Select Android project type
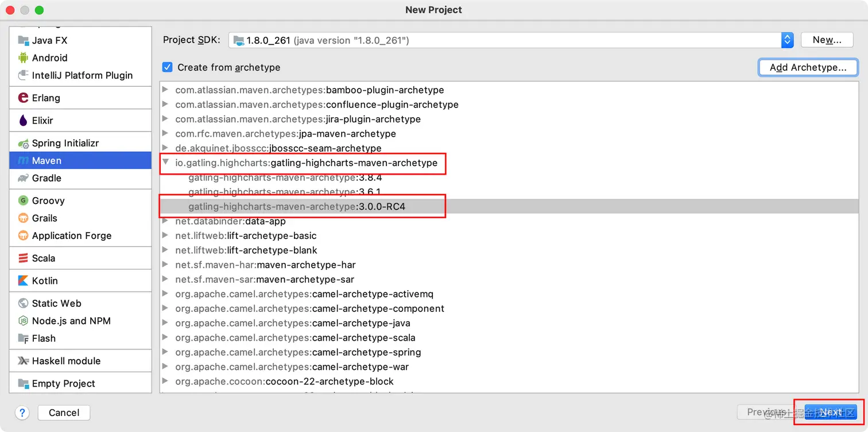The image size is (868, 432). pyautogui.click(x=80, y=57)
